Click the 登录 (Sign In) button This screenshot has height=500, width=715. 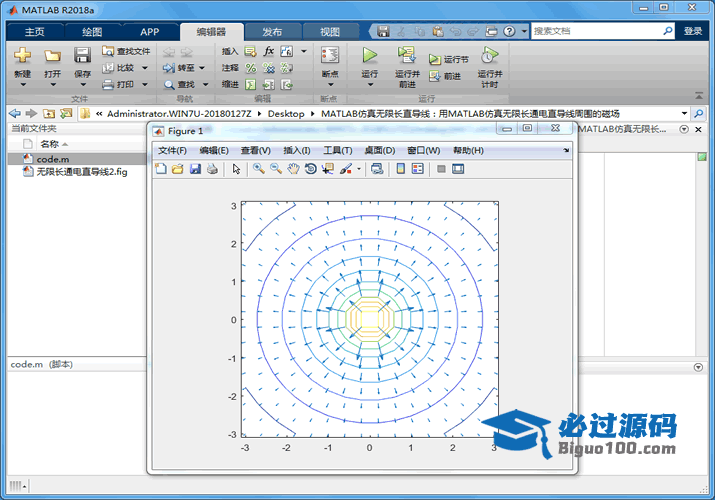693,31
